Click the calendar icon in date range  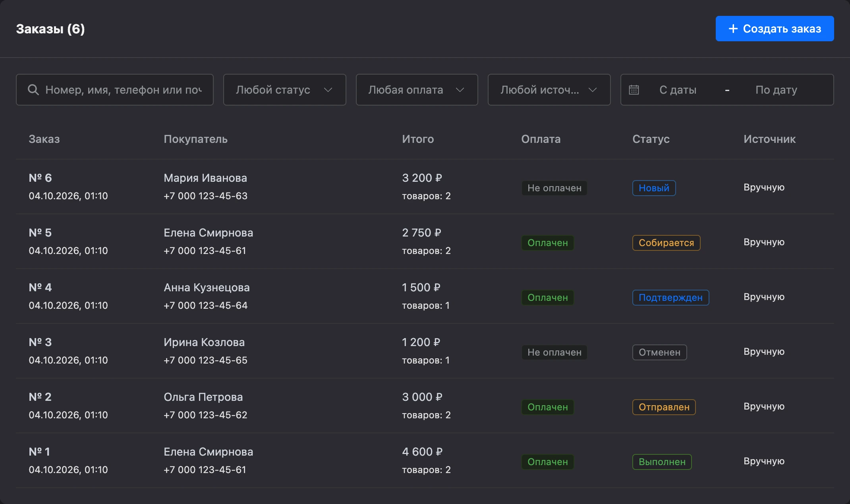[x=634, y=90]
